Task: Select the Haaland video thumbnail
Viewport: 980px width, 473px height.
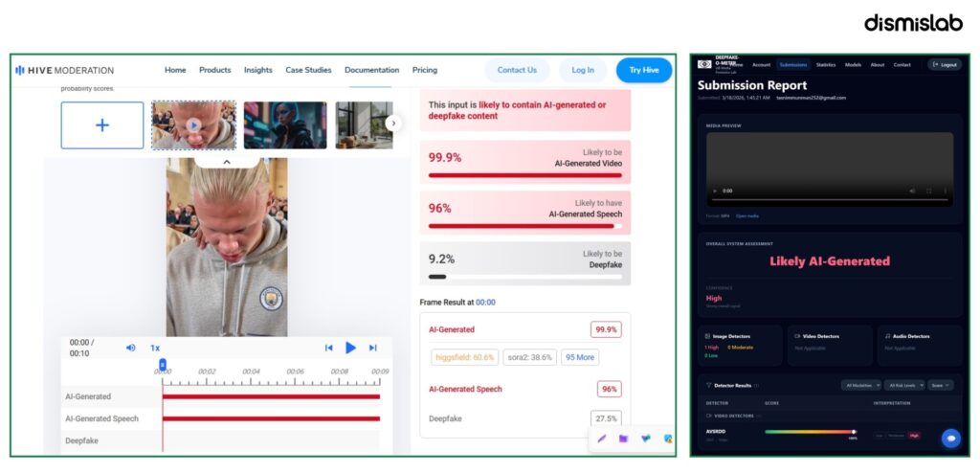Action: coord(193,125)
